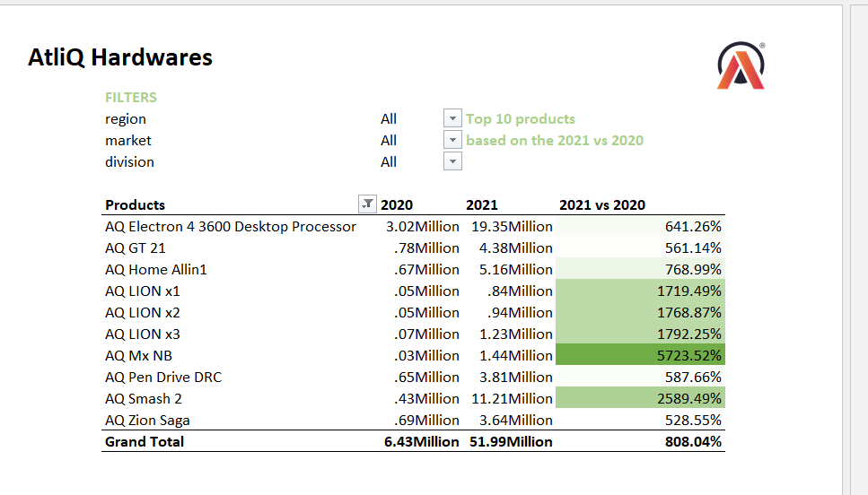Expand the region filter dropdown

tap(453, 118)
